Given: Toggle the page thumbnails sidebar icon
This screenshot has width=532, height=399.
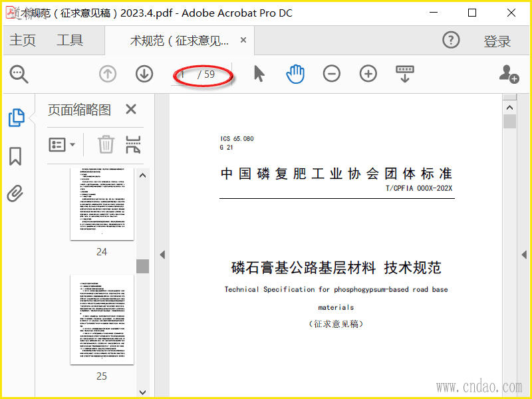Looking at the screenshot, I should pyautogui.click(x=16, y=118).
